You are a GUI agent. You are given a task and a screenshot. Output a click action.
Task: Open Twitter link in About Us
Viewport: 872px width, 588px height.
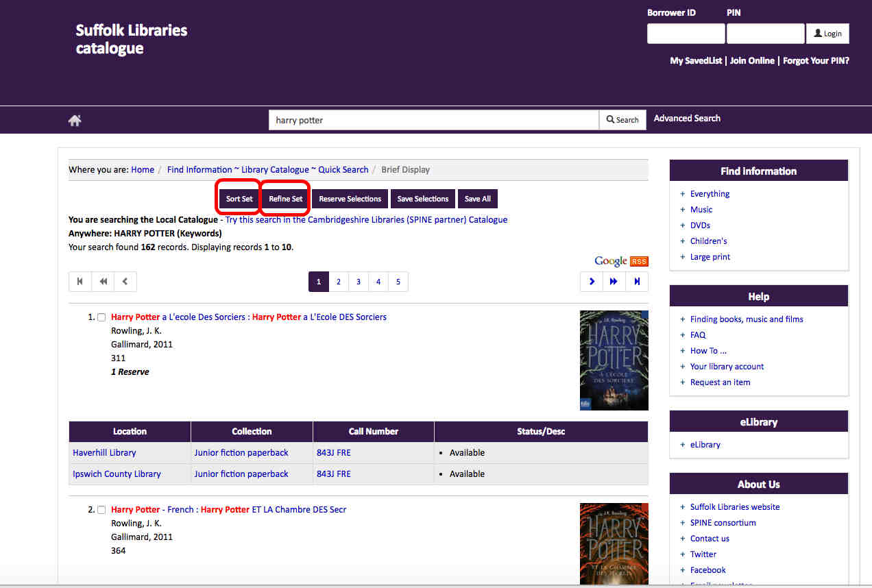[703, 554]
